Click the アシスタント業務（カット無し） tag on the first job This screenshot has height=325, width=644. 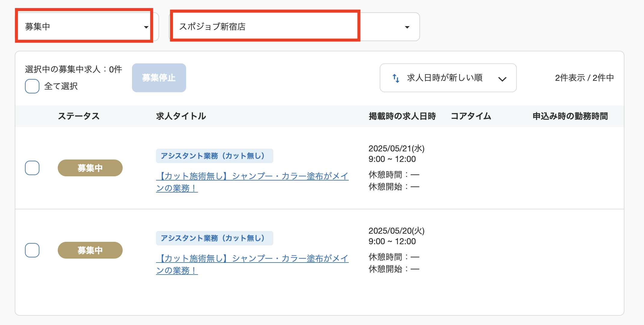click(x=214, y=156)
